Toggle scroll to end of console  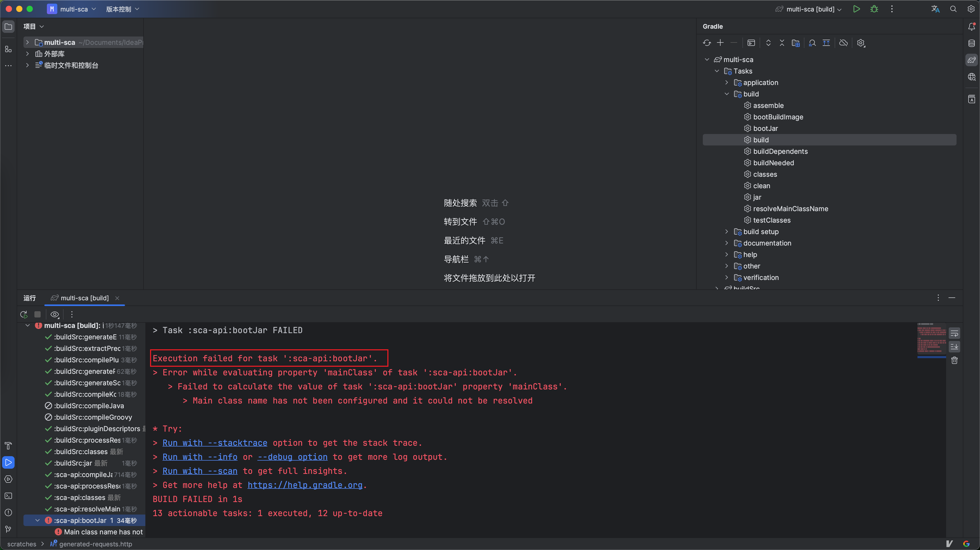pos(954,347)
